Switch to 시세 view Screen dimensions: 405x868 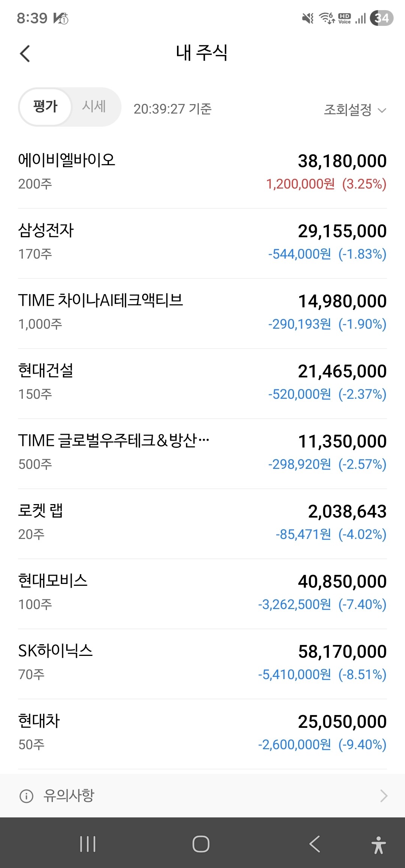coord(94,107)
